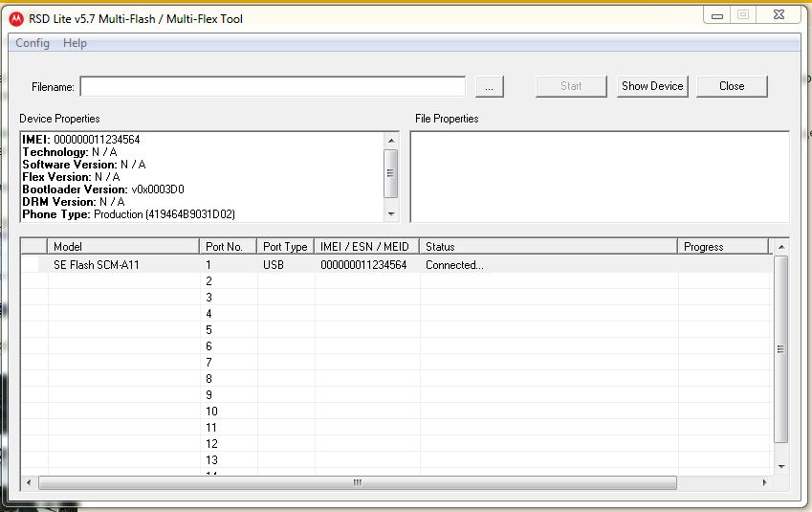Click the greyed-out Start button
This screenshot has height=512, width=812.
pyautogui.click(x=571, y=86)
